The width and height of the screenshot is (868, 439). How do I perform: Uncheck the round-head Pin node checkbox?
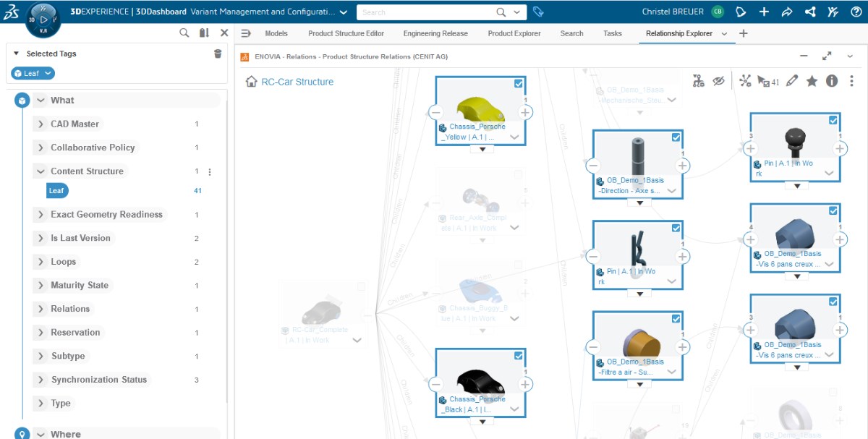tap(833, 120)
